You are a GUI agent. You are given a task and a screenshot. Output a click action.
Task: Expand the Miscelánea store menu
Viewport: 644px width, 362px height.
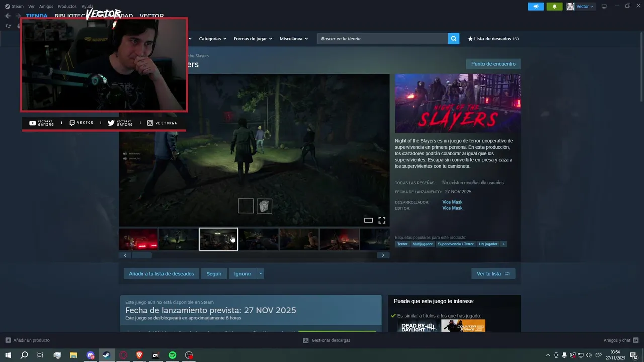coord(293,39)
